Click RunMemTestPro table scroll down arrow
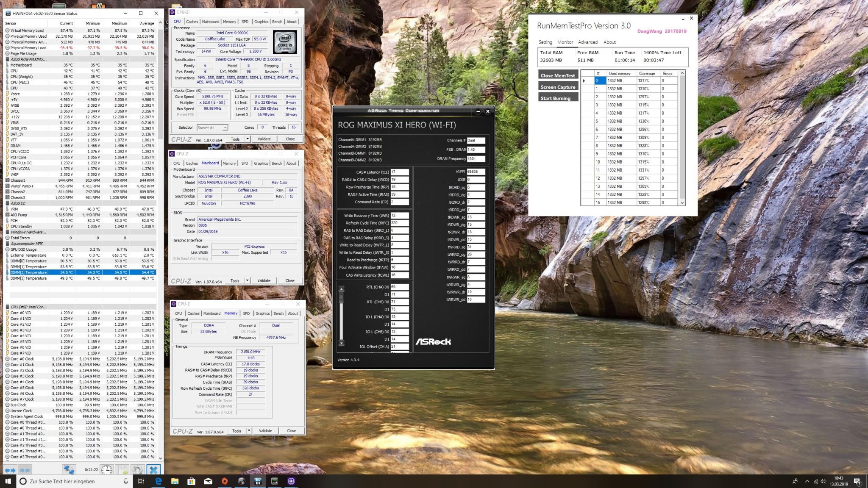The height and width of the screenshot is (488, 868). [x=682, y=202]
